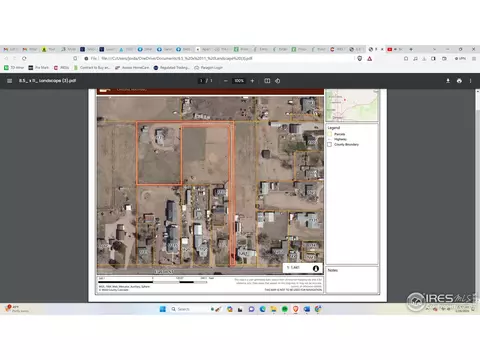Switch to the YouTube tab
480x360 pixels.
[395, 49]
